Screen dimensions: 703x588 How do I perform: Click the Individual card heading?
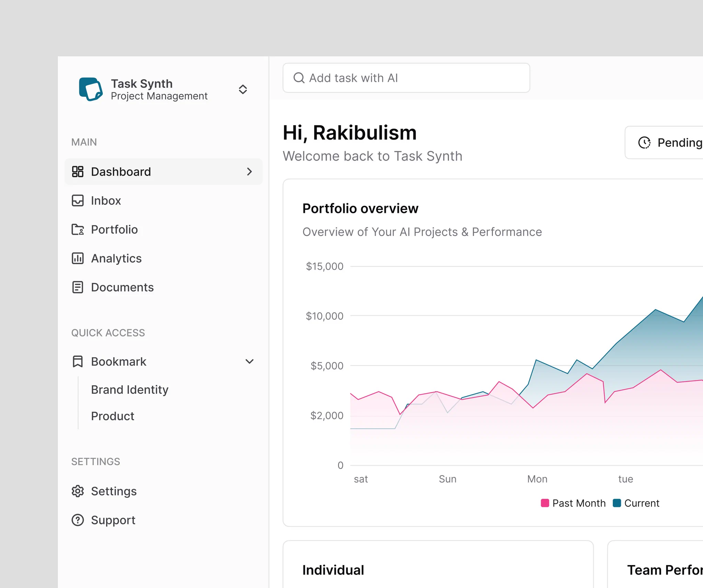point(333,570)
